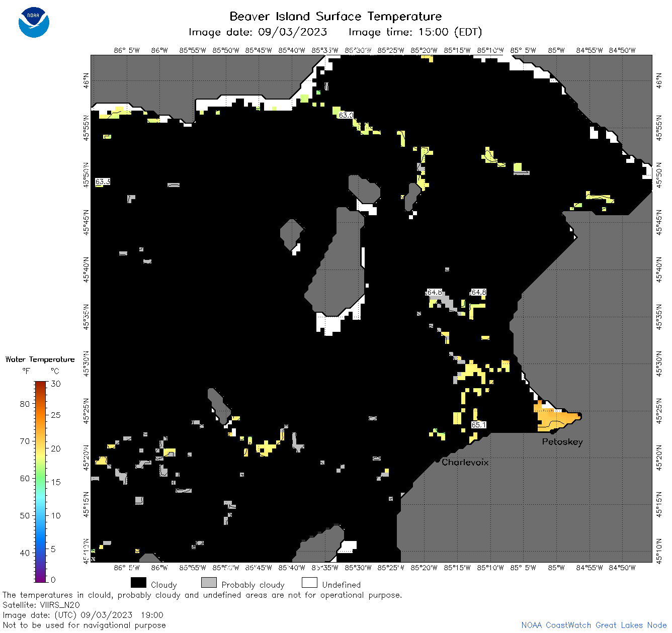Click the Satellite: VIIRS_N20 text
The image size is (672, 633).
point(41,605)
